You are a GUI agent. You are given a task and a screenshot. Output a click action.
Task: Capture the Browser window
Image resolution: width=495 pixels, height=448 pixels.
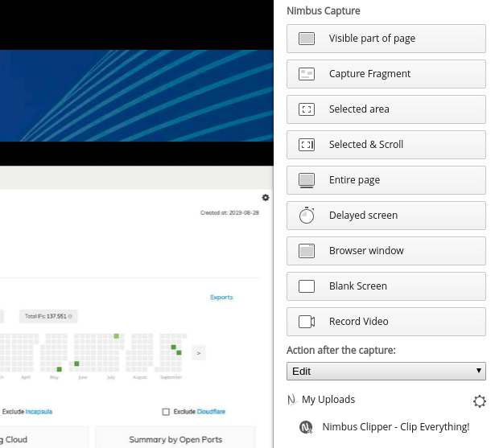coord(386,251)
